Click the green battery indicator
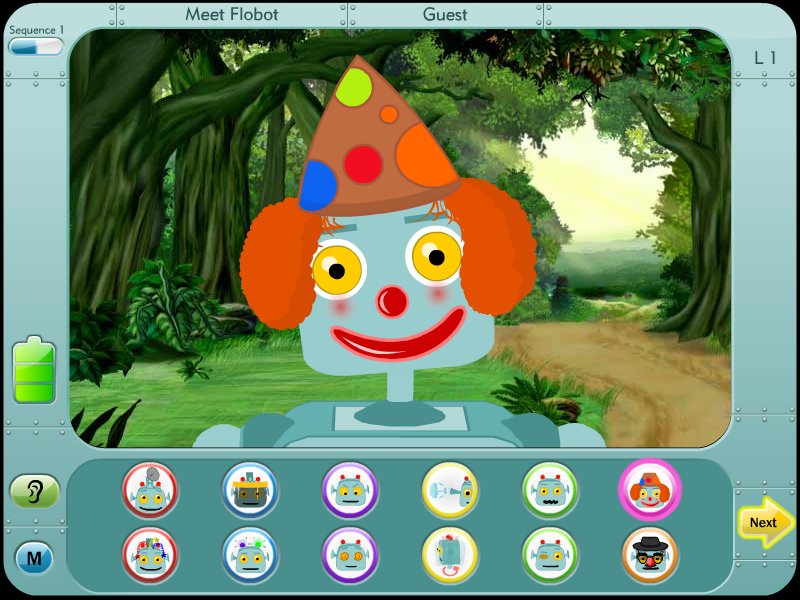Viewport: 800px width, 600px height. coord(34,371)
